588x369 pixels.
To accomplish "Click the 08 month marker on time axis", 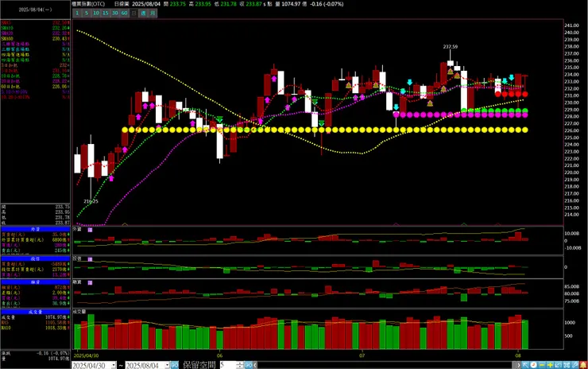I will (518, 355).
